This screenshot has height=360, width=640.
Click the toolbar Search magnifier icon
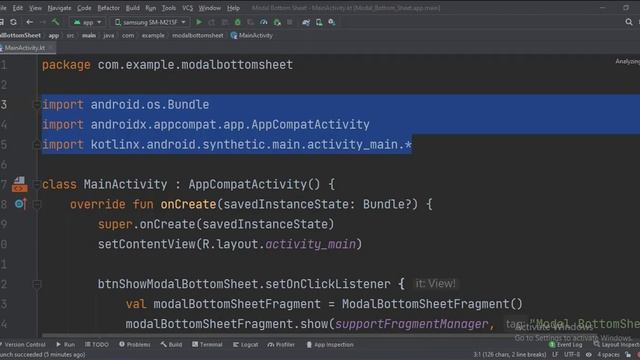point(629,22)
